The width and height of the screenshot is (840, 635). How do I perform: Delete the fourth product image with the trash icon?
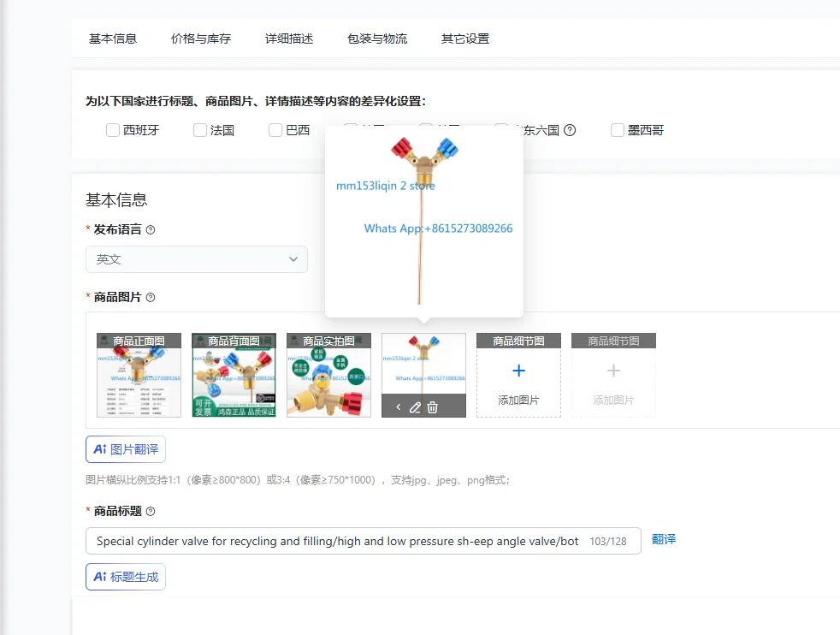coord(432,408)
